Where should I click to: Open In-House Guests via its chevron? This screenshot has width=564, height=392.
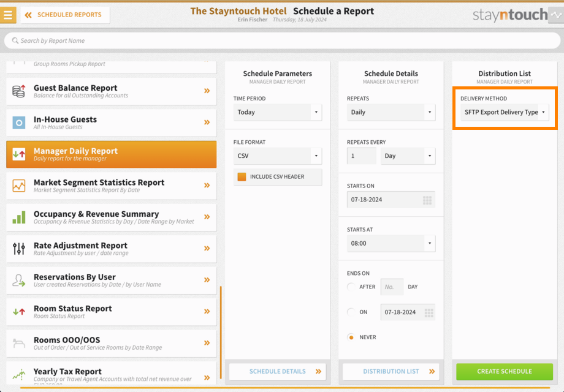click(207, 123)
